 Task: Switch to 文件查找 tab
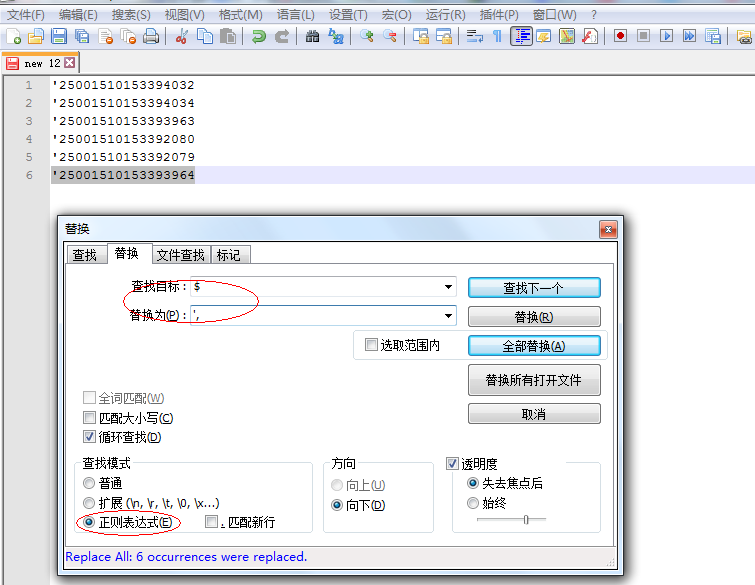(181, 255)
